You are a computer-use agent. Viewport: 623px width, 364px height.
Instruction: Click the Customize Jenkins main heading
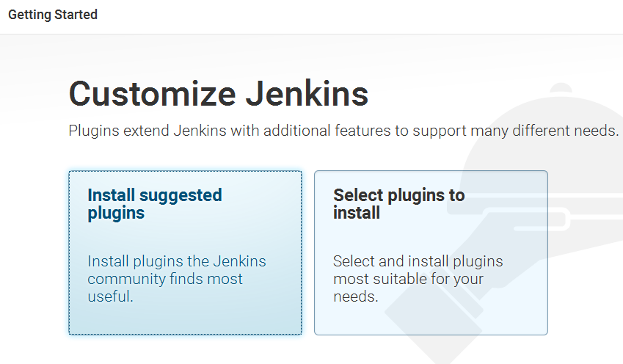pyautogui.click(x=219, y=94)
